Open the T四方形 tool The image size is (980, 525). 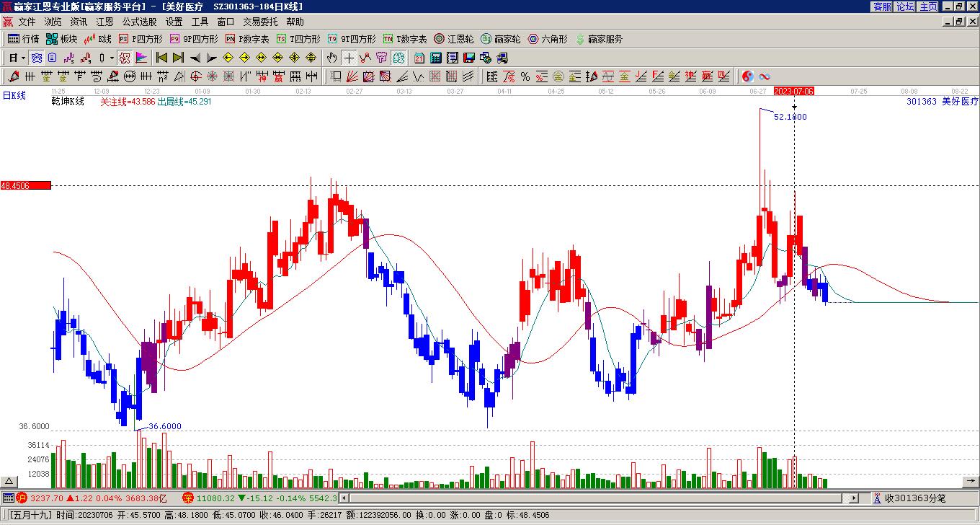(298, 39)
